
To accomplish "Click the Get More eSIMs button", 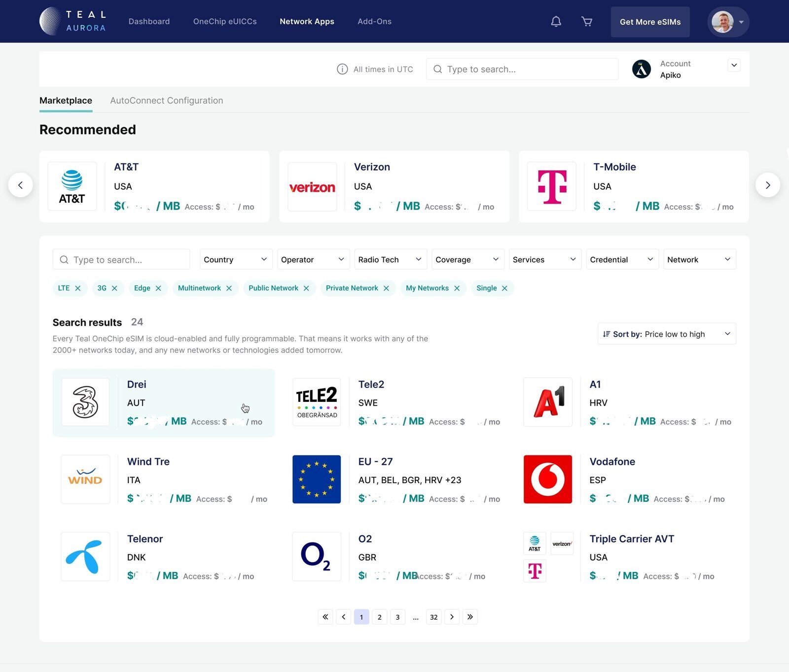I will click(649, 22).
